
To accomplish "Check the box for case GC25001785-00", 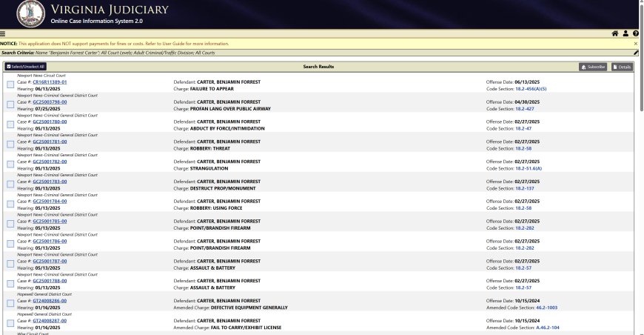I will click(x=10, y=224).
